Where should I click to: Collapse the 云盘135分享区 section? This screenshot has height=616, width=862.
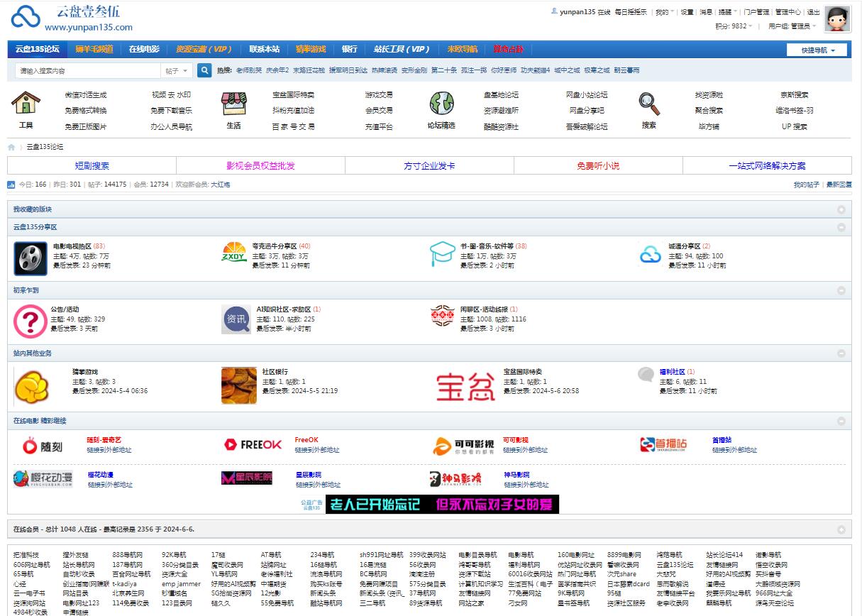coord(841,228)
